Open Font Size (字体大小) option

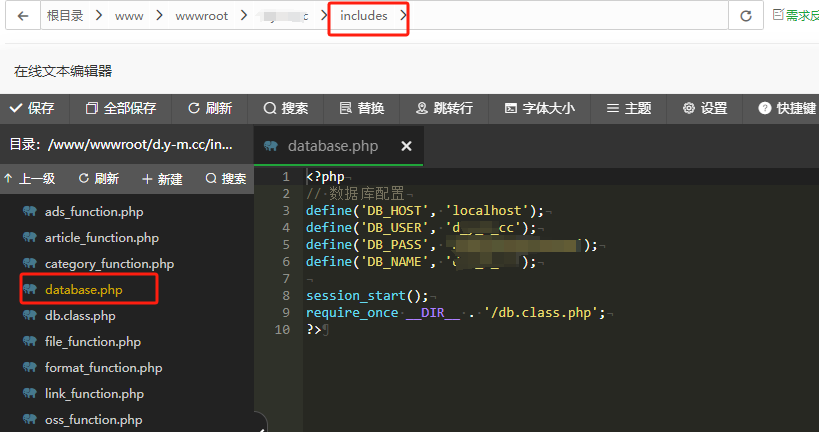(539, 108)
